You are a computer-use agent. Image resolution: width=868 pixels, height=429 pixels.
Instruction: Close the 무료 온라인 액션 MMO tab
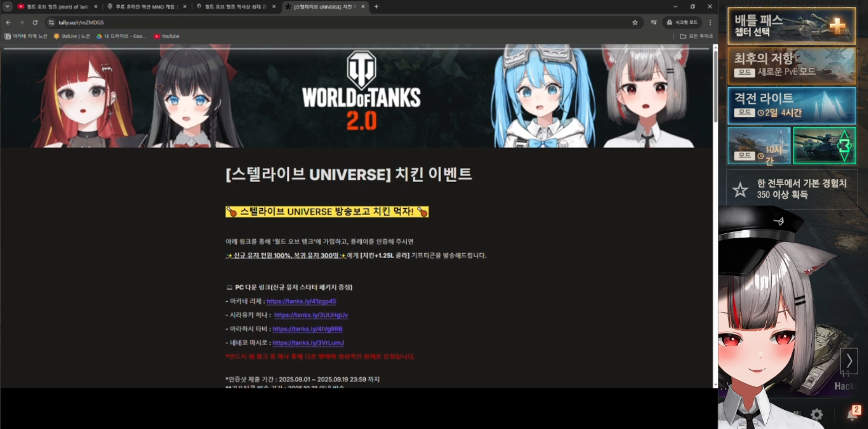pos(184,6)
